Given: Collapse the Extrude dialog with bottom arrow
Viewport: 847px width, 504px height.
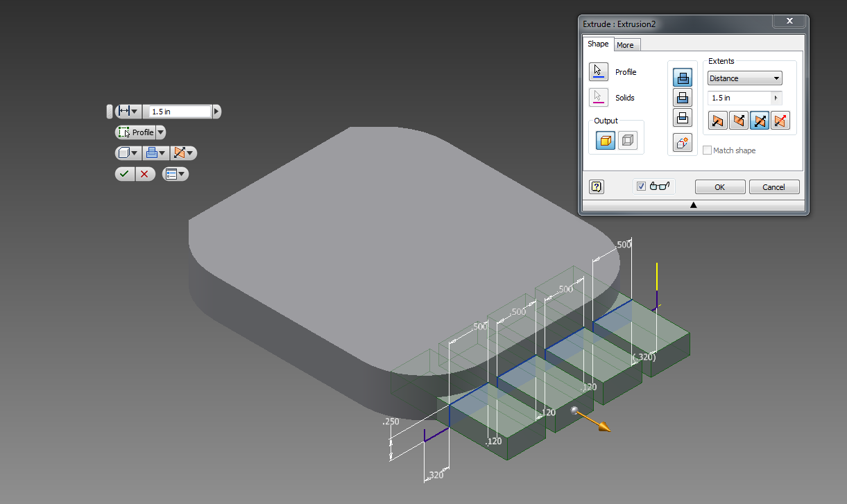Looking at the screenshot, I should 693,204.
